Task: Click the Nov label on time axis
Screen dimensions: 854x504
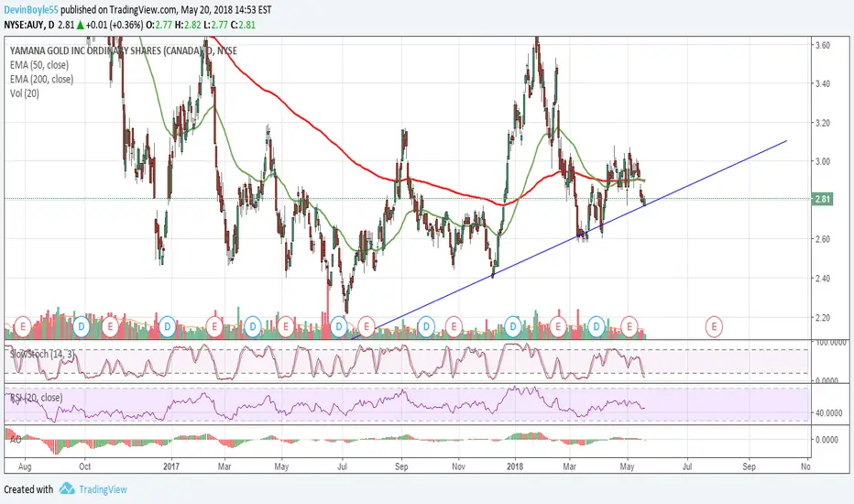Action: pos(458,466)
